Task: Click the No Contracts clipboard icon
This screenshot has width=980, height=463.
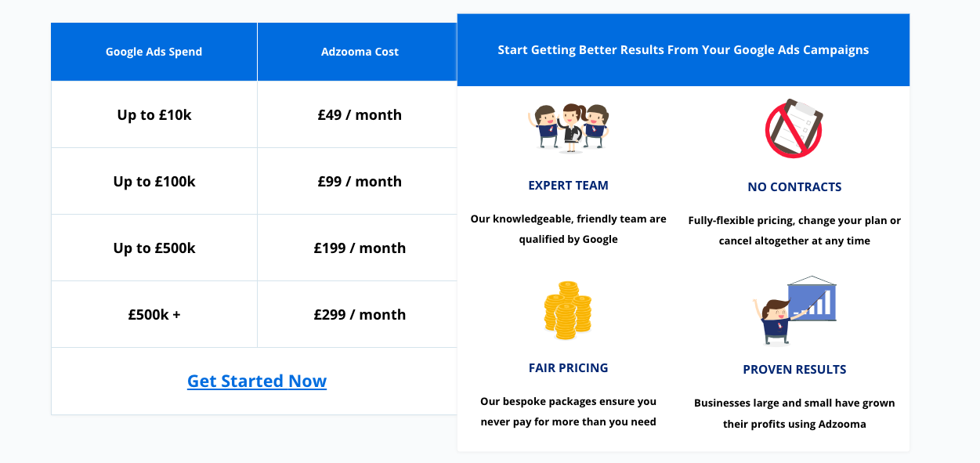Action: [x=794, y=128]
